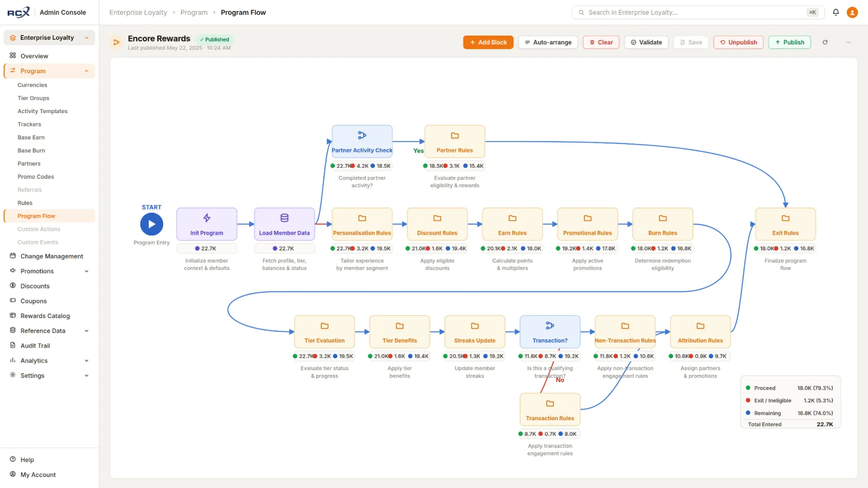Click the Encore Rewards flow icon
This screenshot has height=488, width=868.
coord(116,42)
